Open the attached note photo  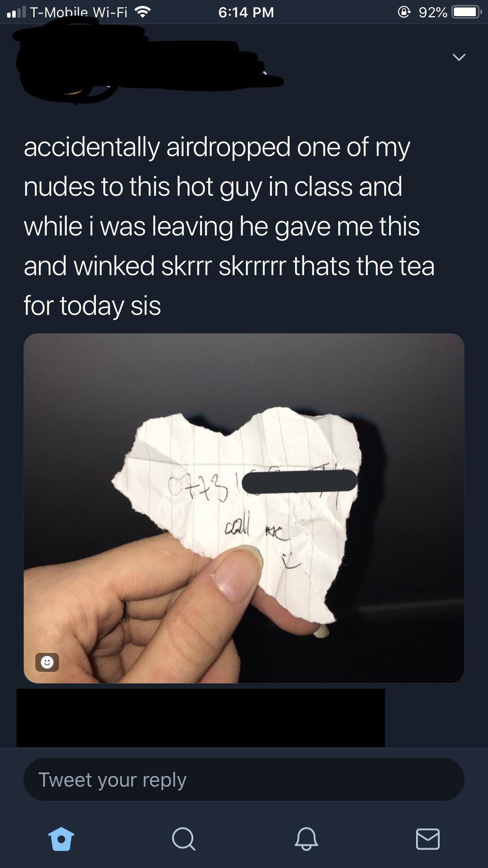(x=244, y=508)
